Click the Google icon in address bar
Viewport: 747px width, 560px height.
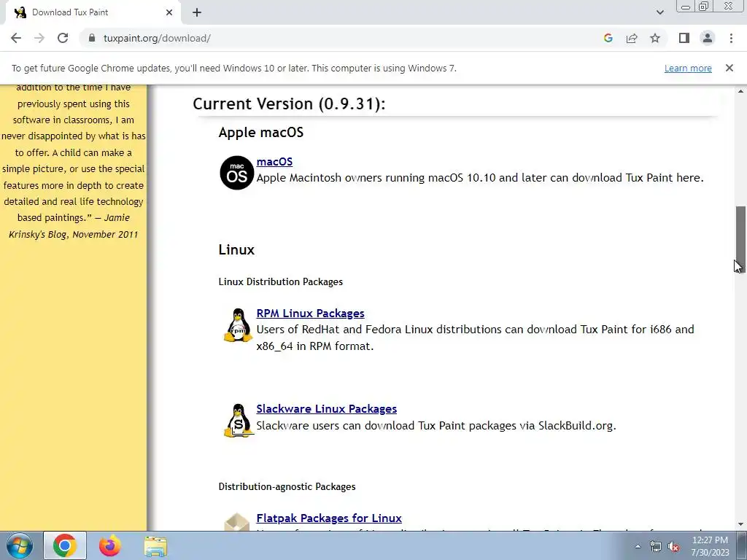coord(608,38)
